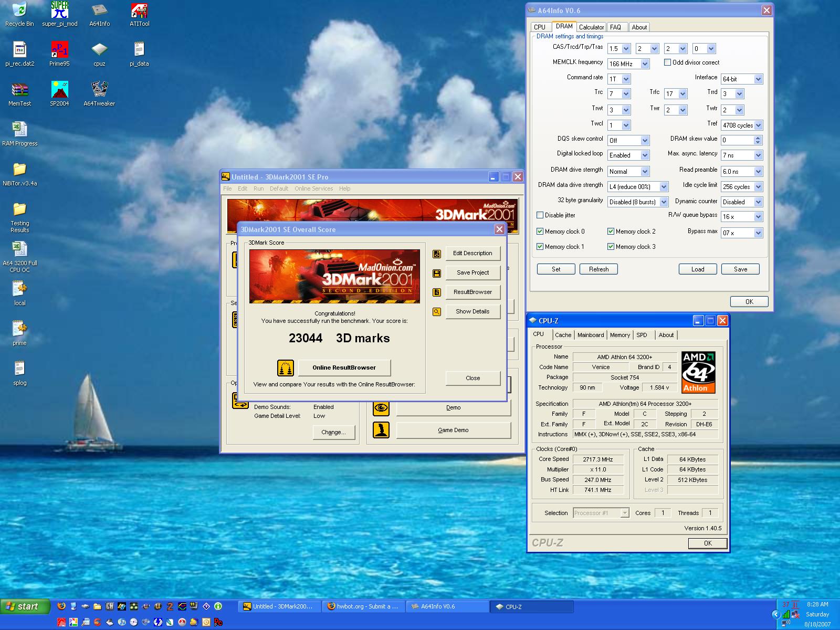Open the FAQ tab in A64Info
Screen dimensions: 840x630
(616, 27)
